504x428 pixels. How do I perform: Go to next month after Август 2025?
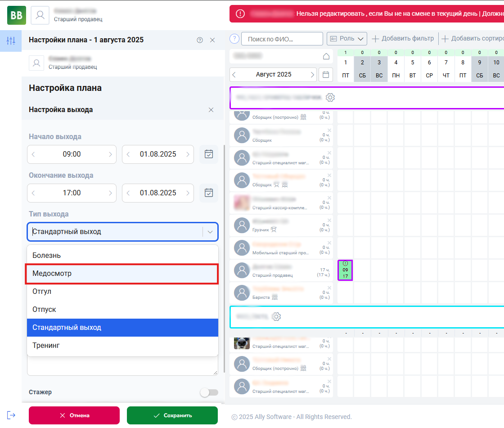click(312, 75)
